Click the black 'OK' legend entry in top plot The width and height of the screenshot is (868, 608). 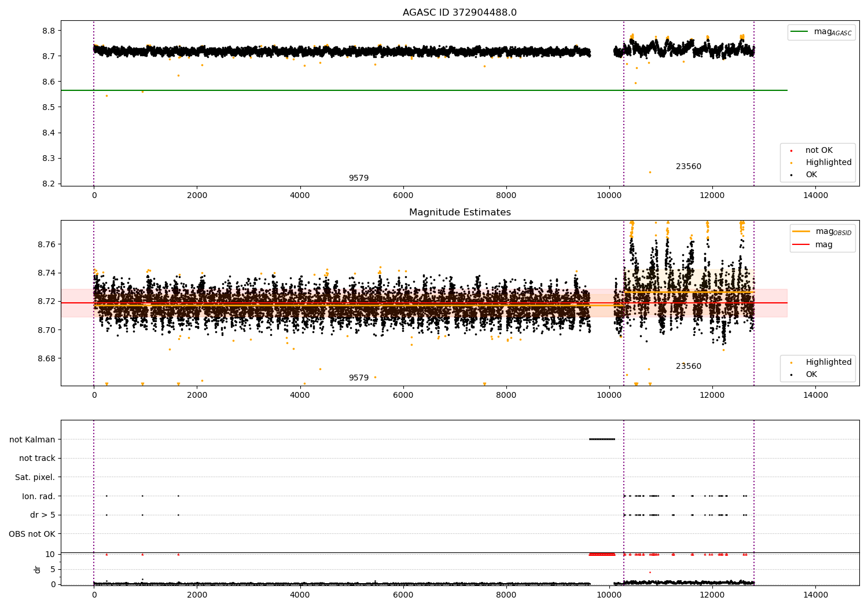tap(811, 175)
